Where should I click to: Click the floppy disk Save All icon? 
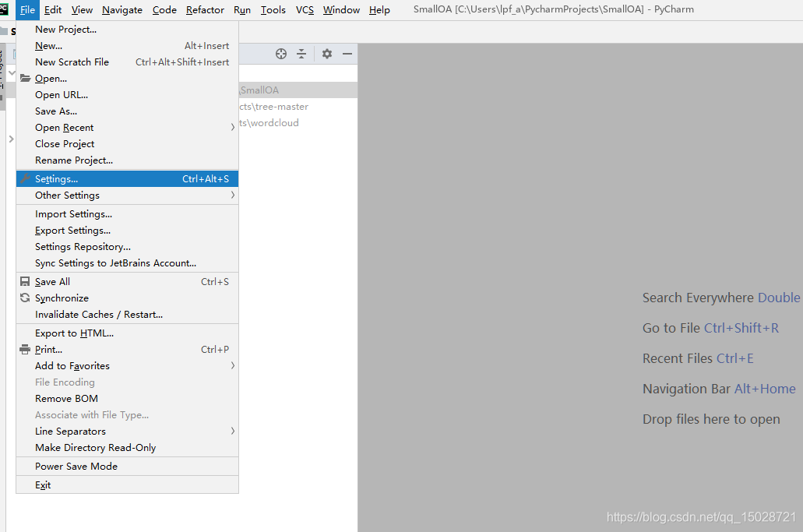[x=25, y=282]
